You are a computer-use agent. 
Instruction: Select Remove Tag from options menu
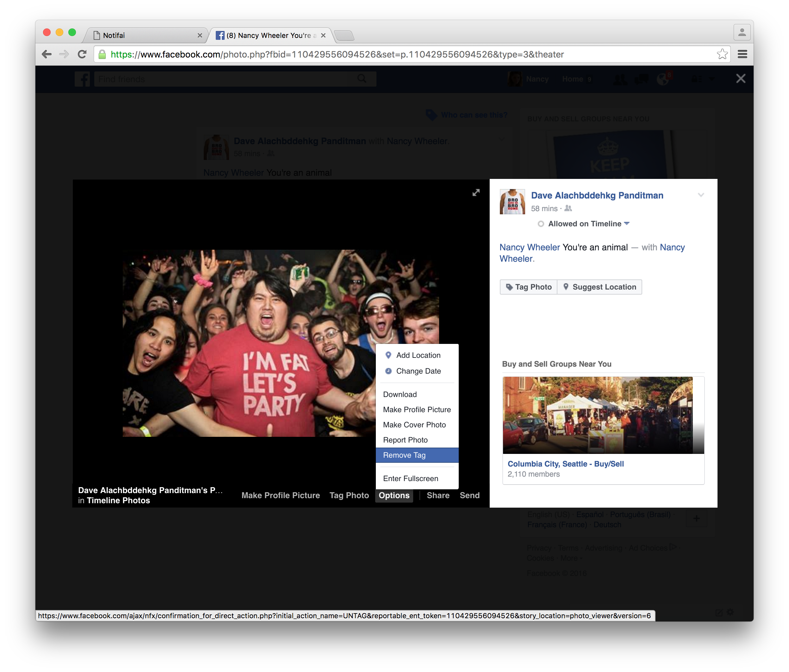pyautogui.click(x=404, y=455)
